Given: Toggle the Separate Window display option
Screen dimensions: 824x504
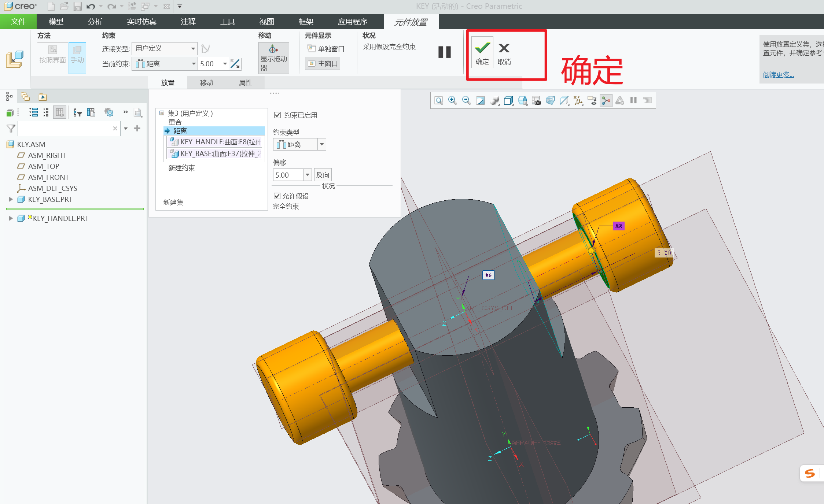Looking at the screenshot, I should pos(325,49).
